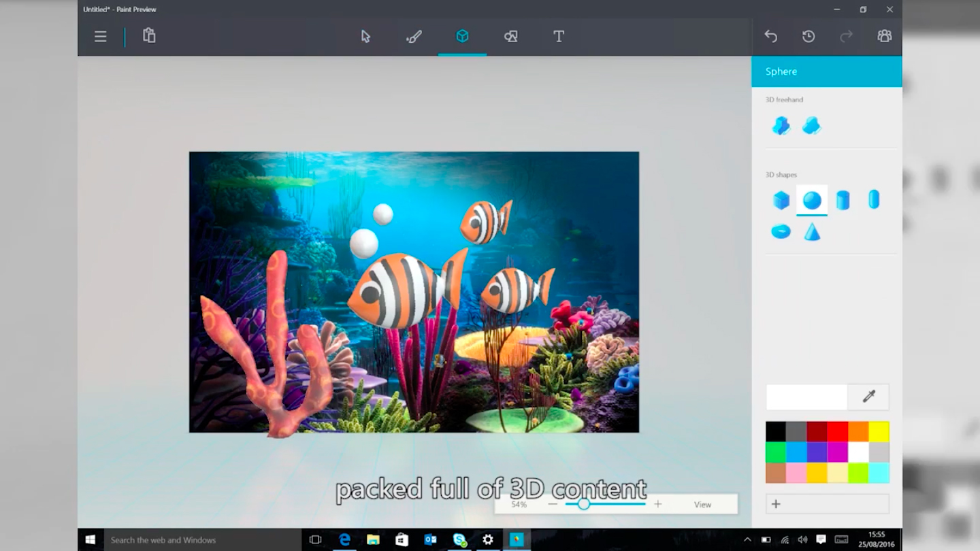Open File Explorer from taskbar

tap(373, 539)
